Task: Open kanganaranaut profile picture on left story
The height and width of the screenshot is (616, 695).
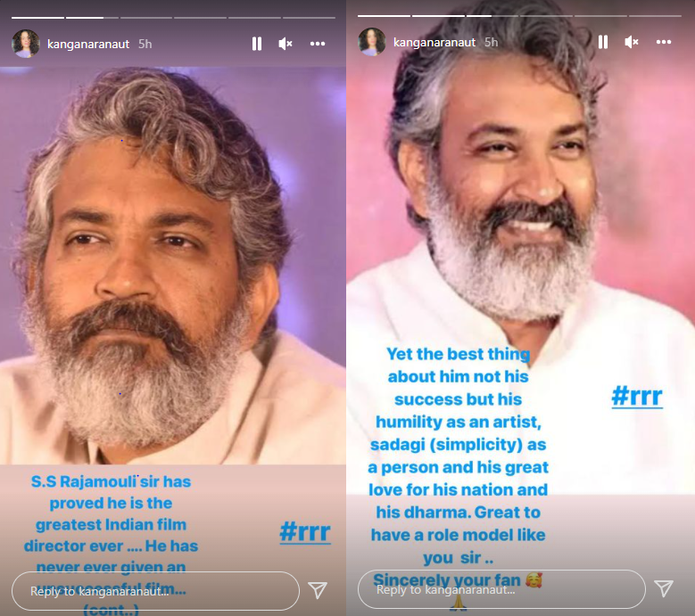Action: pos(25,44)
